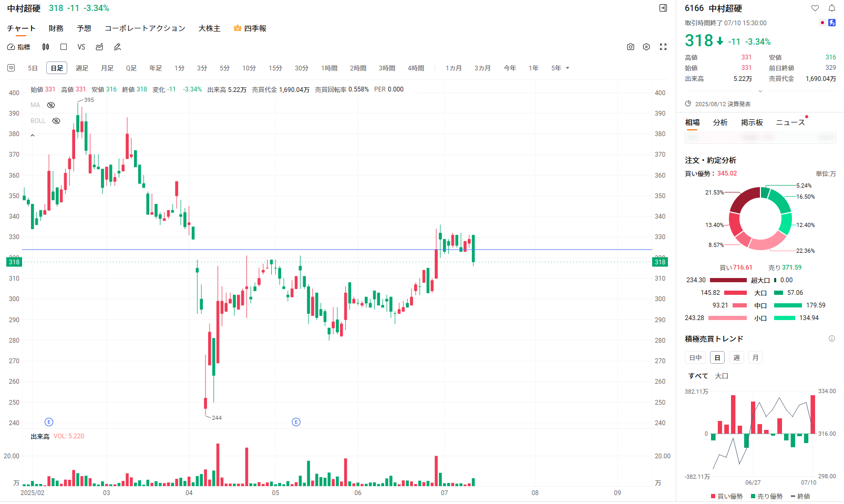844x504 pixels.
Task: Toggle MA indicator visibility eye
Action: pos(51,105)
